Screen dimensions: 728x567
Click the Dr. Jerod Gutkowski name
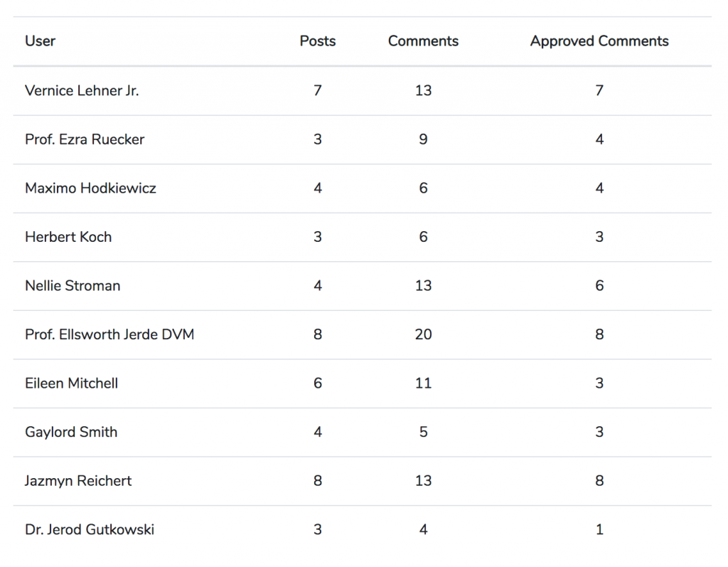tap(90, 529)
